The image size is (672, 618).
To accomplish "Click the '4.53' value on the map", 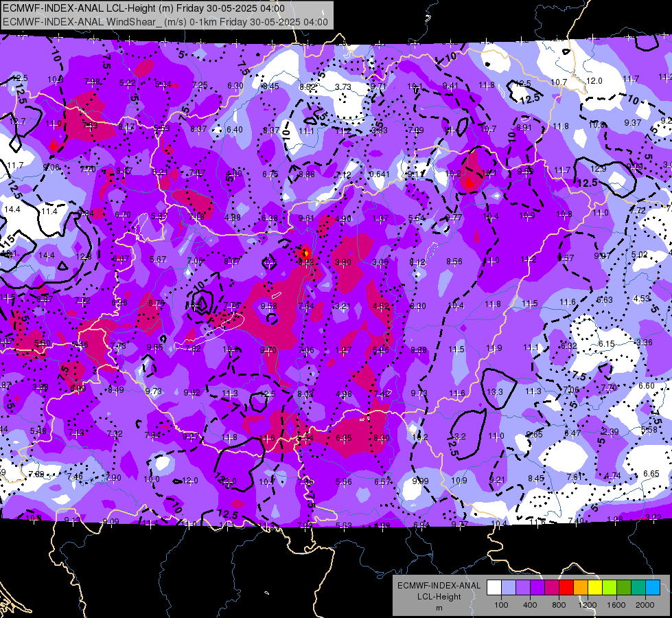I will (642, 298).
